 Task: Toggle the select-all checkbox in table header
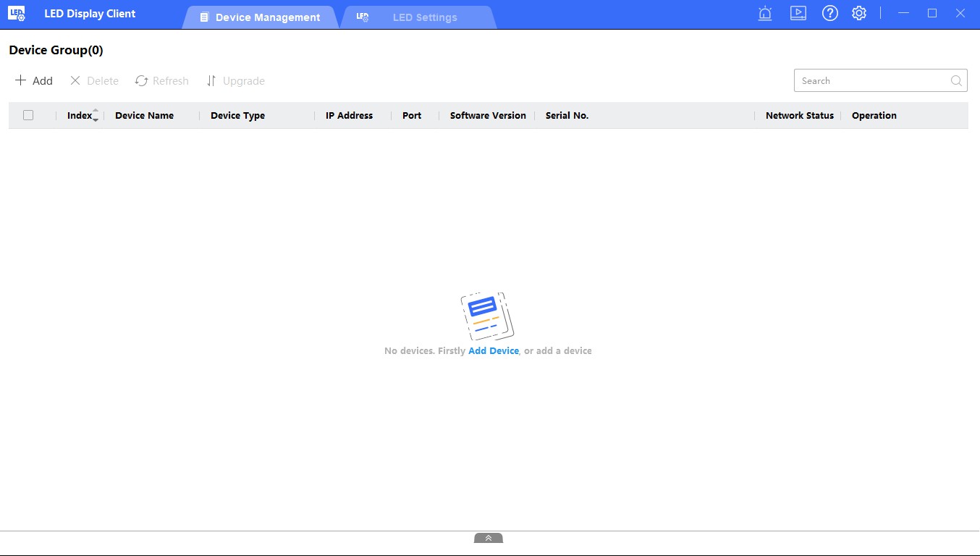click(28, 115)
